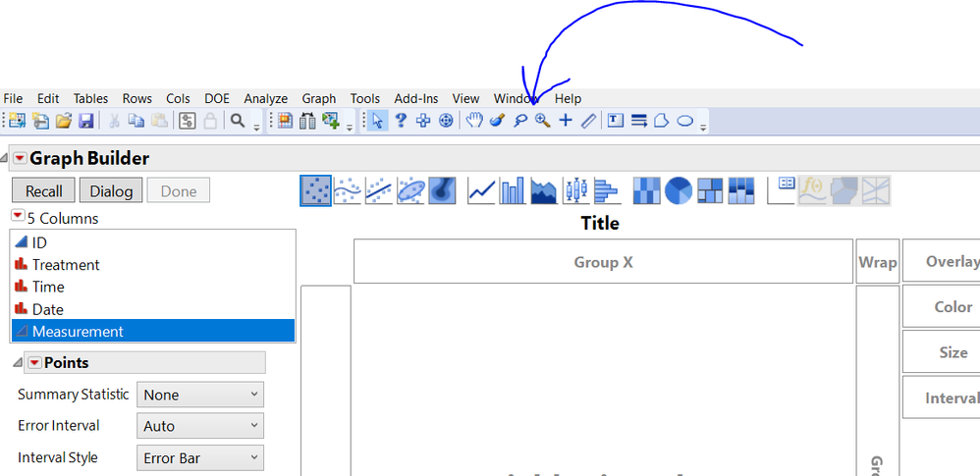Select the Measurement column

coord(153,331)
